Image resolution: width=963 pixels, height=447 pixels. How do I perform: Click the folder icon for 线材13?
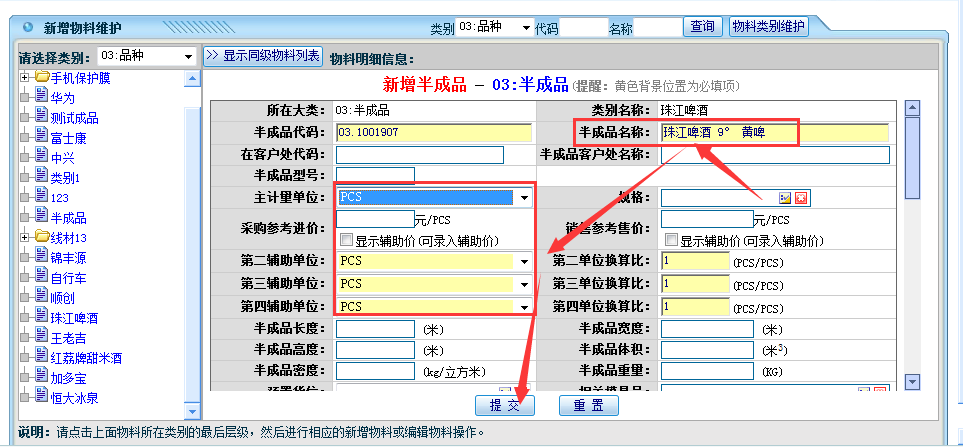[42, 237]
